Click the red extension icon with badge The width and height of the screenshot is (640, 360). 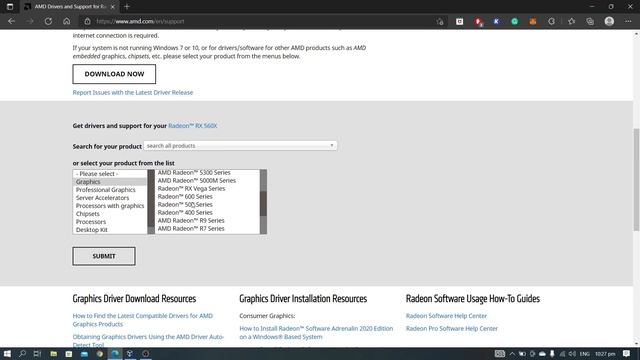tap(478, 21)
